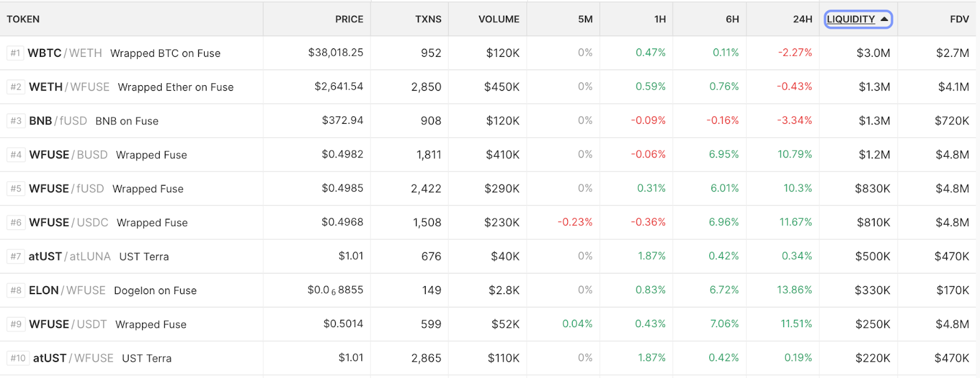Sort by the TXNS column header
980x378 pixels.
(428, 19)
